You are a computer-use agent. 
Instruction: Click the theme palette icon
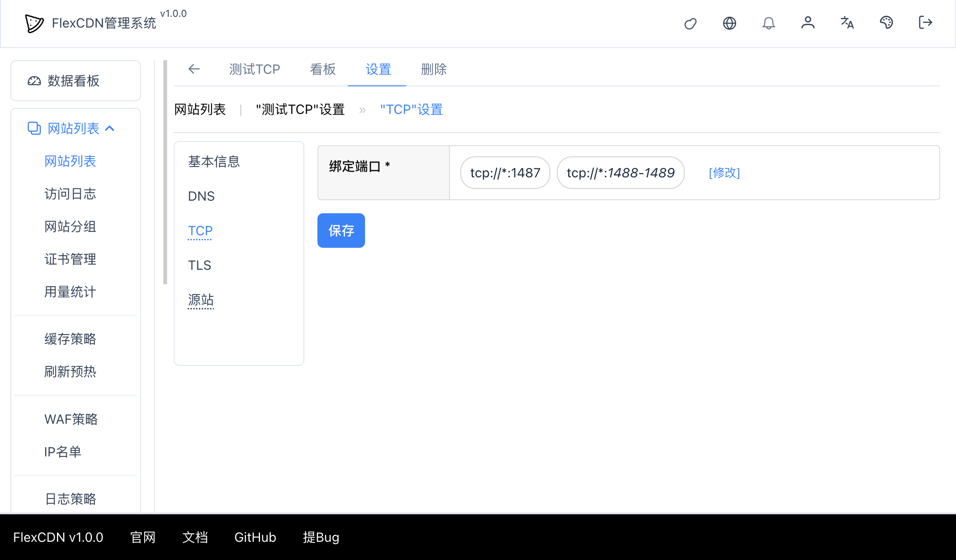pos(886,23)
